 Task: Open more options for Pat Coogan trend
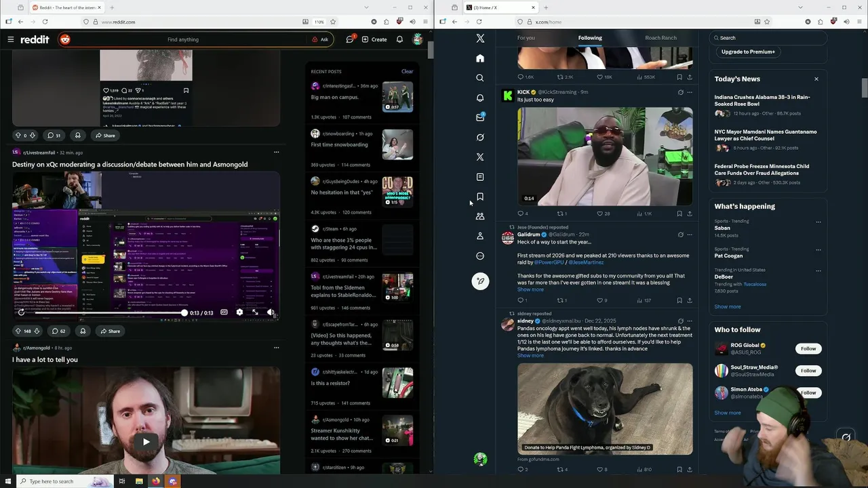click(x=818, y=249)
